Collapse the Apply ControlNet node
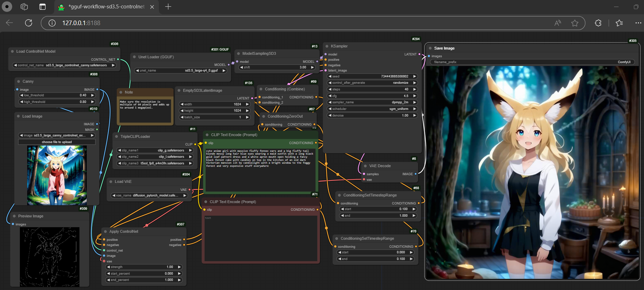Screen dimensions: 644x290 coord(105,231)
